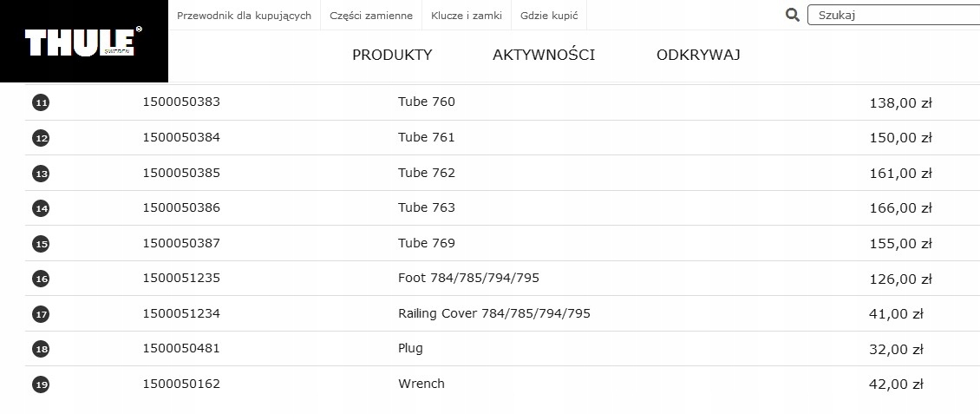The width and height of the screenshot is (980, 414).
Task: Open the PRODUKTY menu
Action: click(392, 56)
